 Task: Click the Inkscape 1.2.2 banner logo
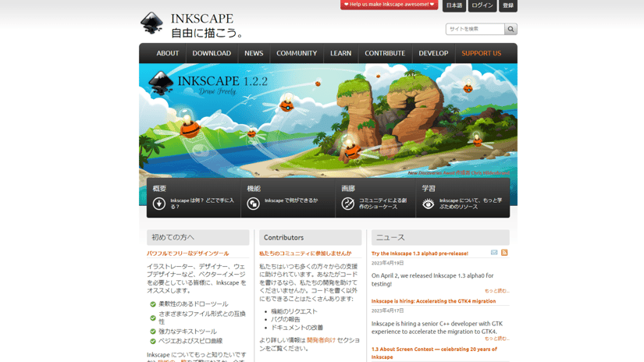tap(208, 83)
